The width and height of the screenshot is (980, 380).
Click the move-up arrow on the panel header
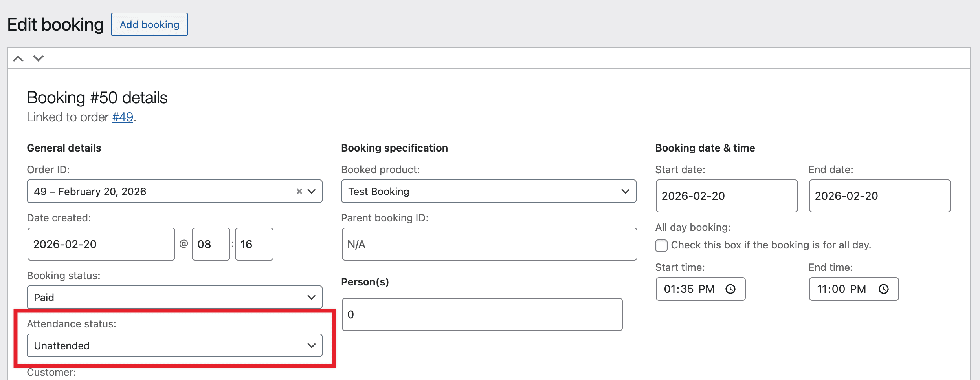point(18,58)
